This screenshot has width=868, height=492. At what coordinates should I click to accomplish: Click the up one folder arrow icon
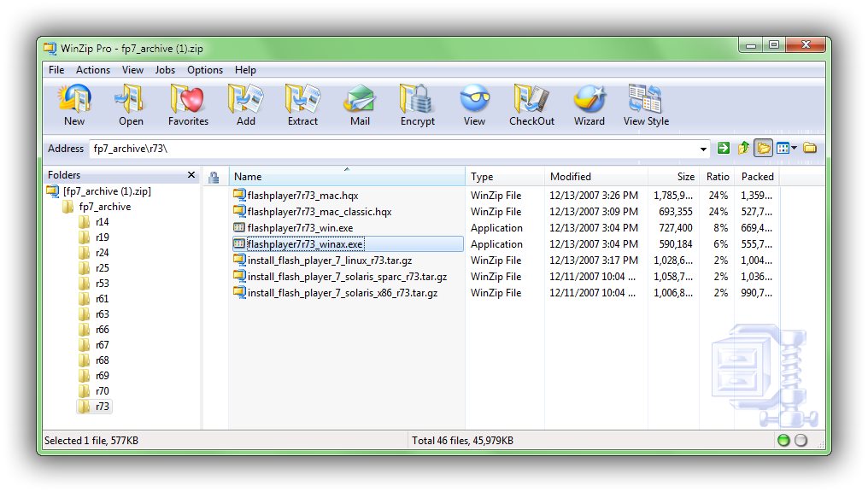pyautogui.click(x=743, y=149)
